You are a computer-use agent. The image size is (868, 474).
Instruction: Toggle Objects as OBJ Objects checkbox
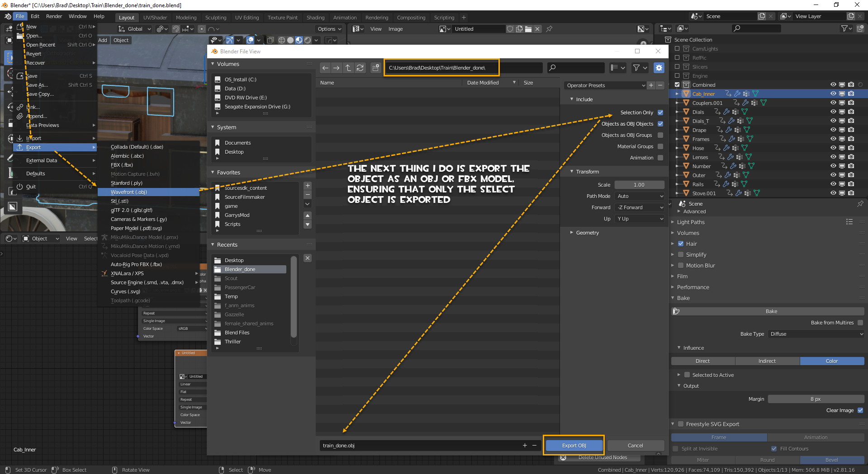tap(660, 124)
